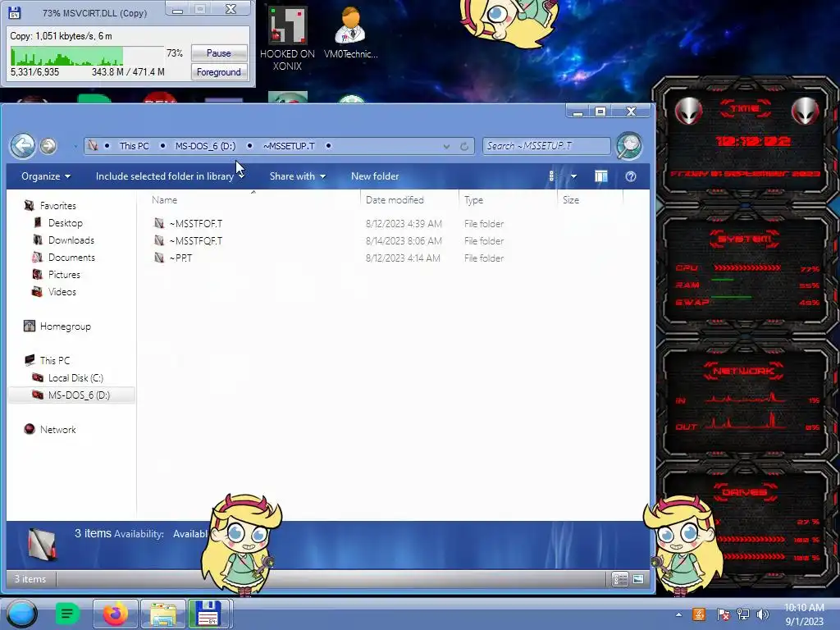Click the Network globe sidebar icon

pyautogui.click(x=30, y=429)
